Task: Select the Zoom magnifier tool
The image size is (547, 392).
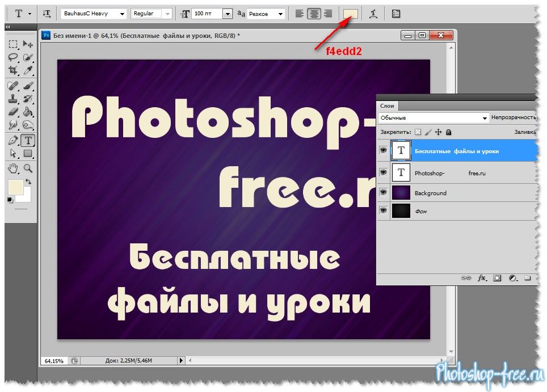Action: [28, 168]
